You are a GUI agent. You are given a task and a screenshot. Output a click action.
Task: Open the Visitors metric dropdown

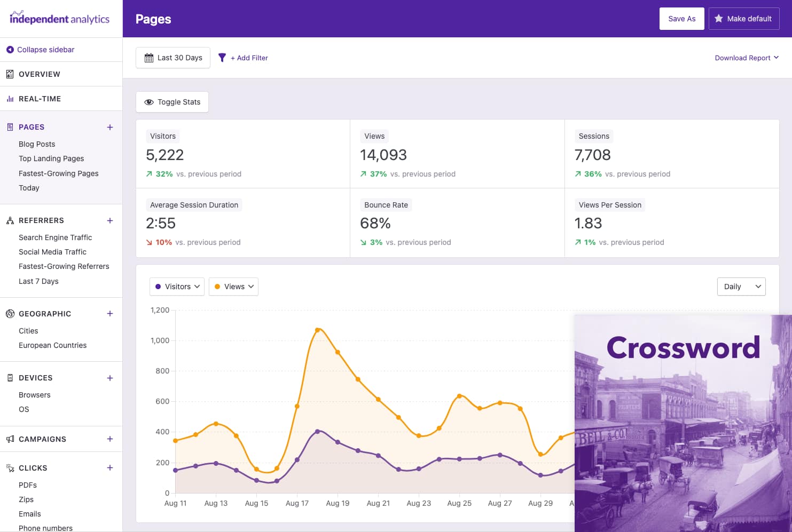click(177, 287)
